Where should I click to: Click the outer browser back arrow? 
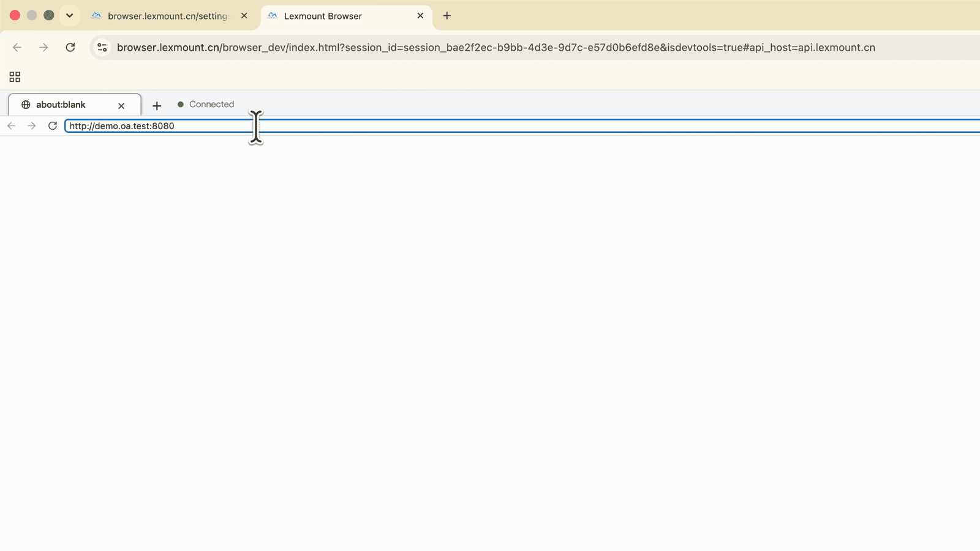17,47
